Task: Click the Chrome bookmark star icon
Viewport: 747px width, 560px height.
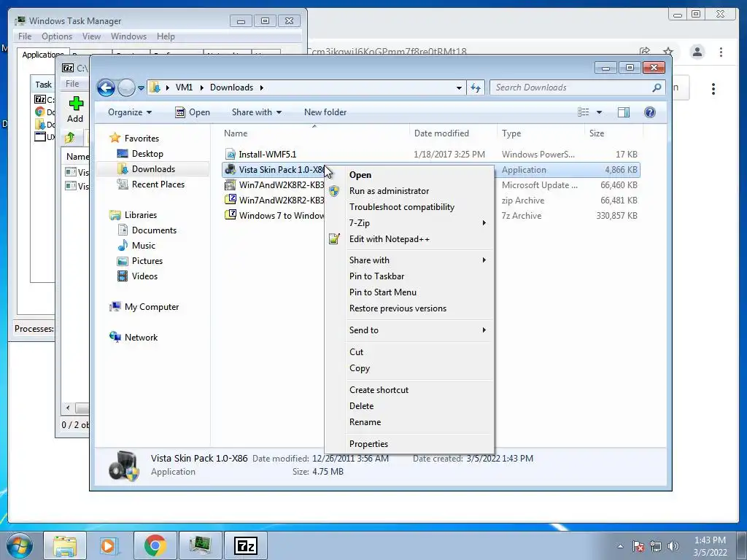Action: click(668, 52)
